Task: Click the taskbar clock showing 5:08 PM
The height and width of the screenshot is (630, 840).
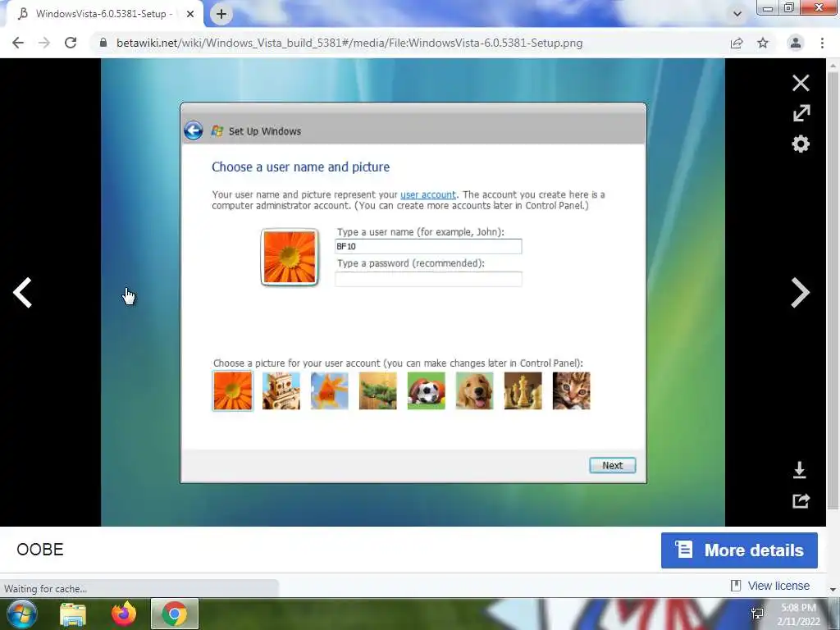Action: pyautogui.click(x=798, y=614)
